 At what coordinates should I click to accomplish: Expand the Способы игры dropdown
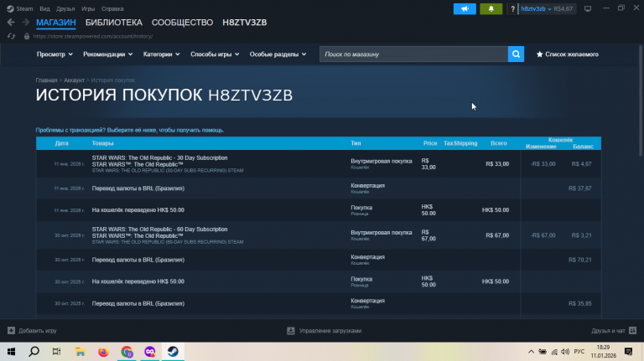pos(215,54)
